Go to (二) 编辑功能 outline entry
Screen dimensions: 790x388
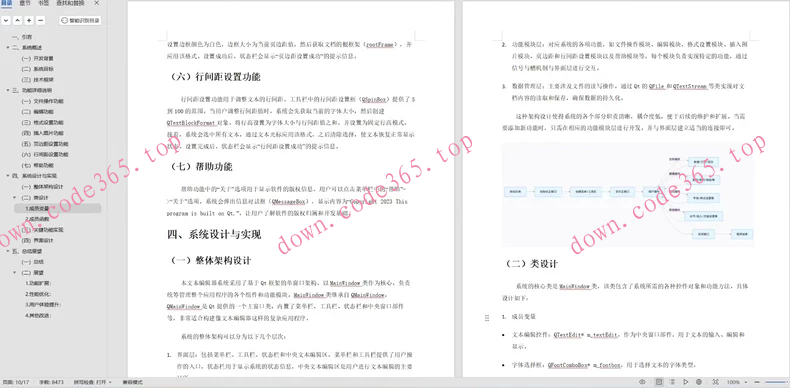tap(37, 111)
